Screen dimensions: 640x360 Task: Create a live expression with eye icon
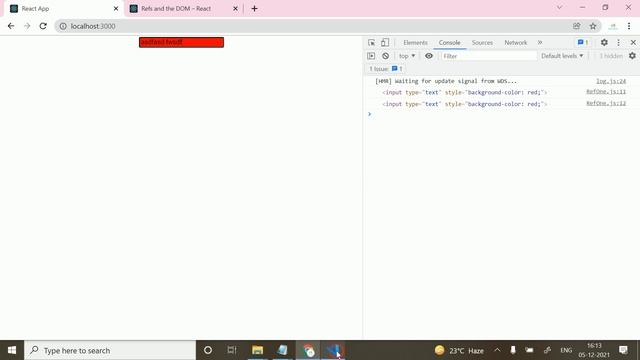(x=429, y=56)
